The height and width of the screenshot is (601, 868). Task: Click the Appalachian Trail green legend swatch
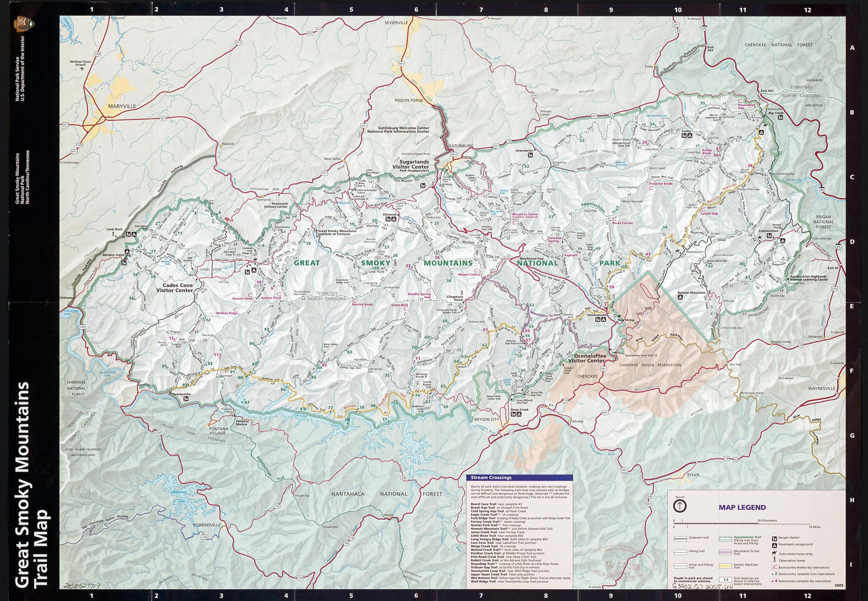[x=726, y=539]
